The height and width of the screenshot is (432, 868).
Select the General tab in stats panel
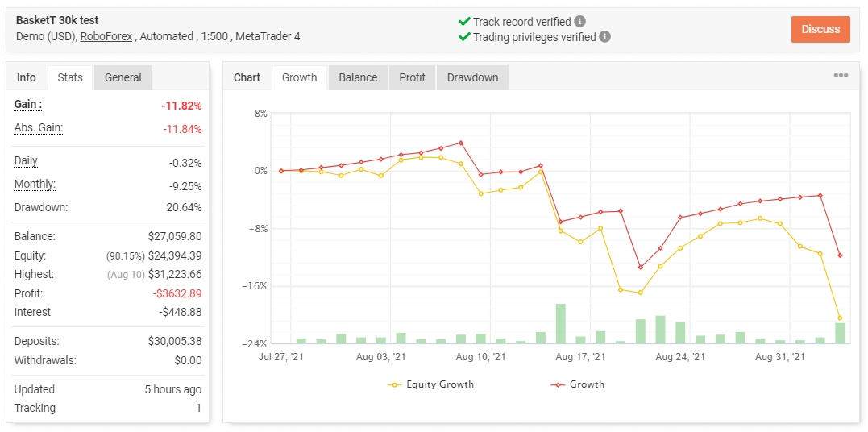tap(123, 77)
